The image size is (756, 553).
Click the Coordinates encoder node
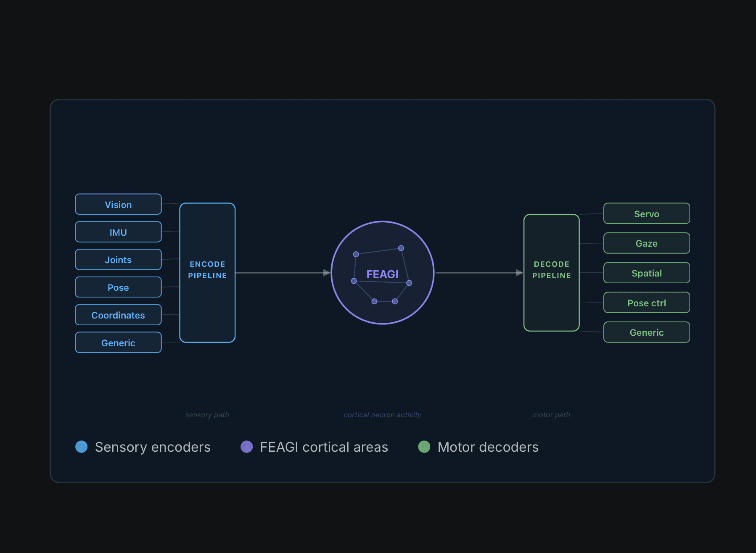tap(118, 315)
